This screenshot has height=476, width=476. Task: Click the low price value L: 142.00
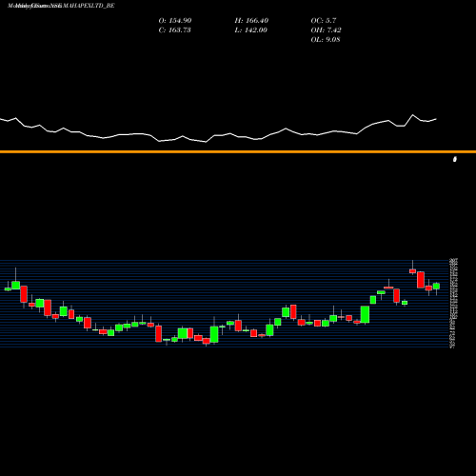(x=250, y=30)
